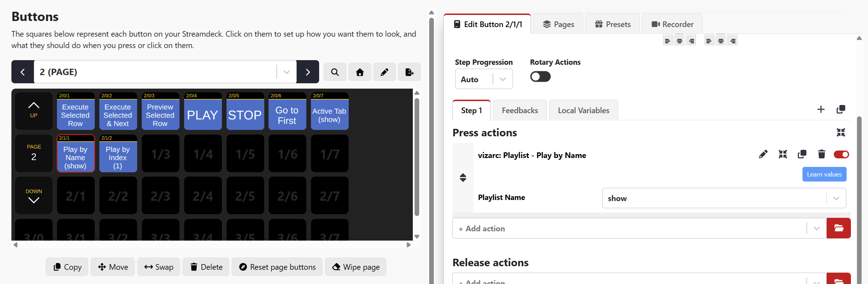Click the Wipe page button
The width and height of the screenshot is (868, 284).
[355, 267]
